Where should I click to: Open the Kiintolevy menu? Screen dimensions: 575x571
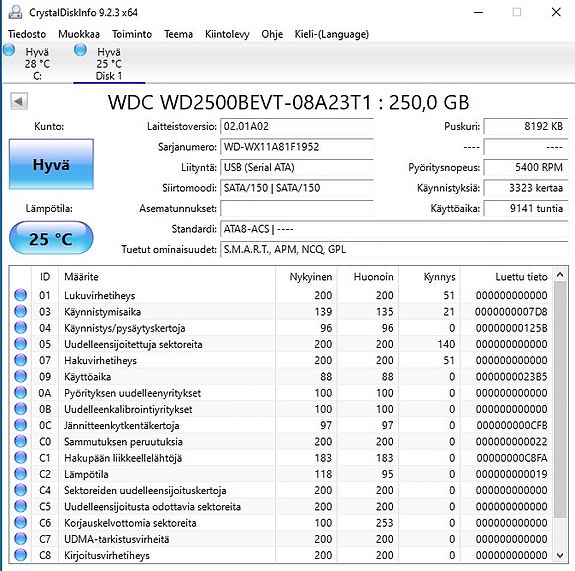coord(227,34)
